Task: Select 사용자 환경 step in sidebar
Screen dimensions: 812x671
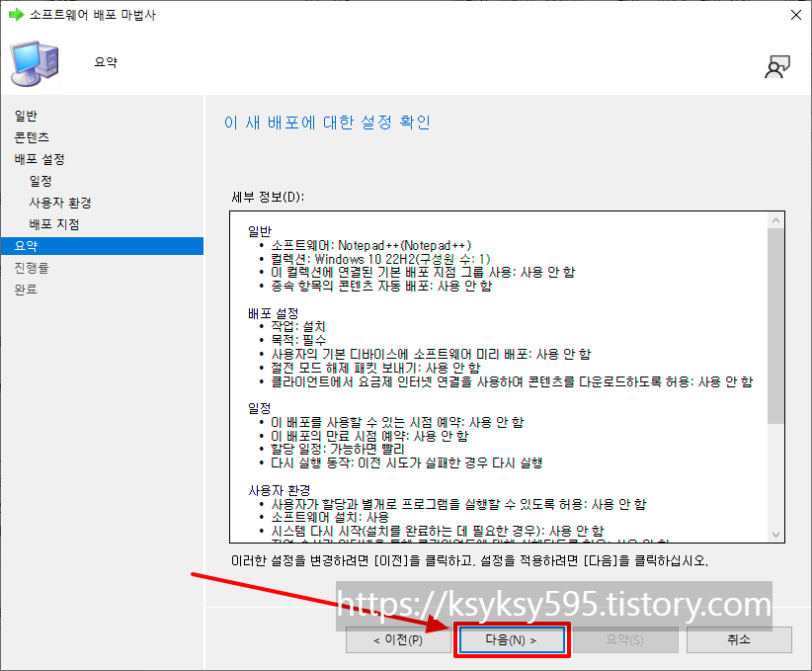Action: pyautogui.click(x=60, y=203)
